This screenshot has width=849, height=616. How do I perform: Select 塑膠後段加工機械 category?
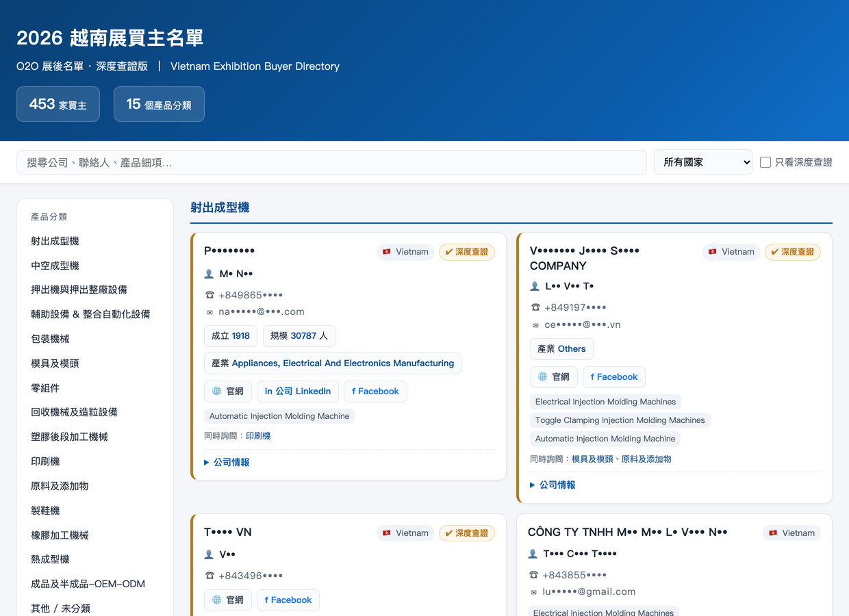[69, 437]
